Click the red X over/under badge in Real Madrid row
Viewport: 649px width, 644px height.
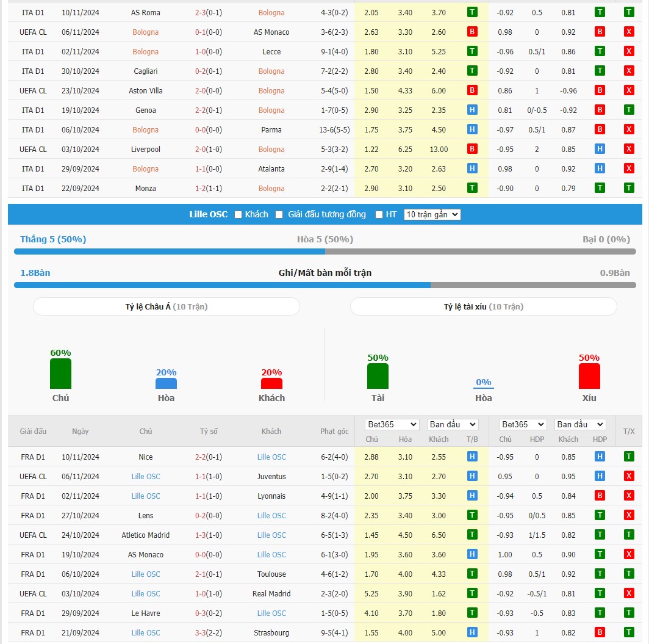click(629, 593)
